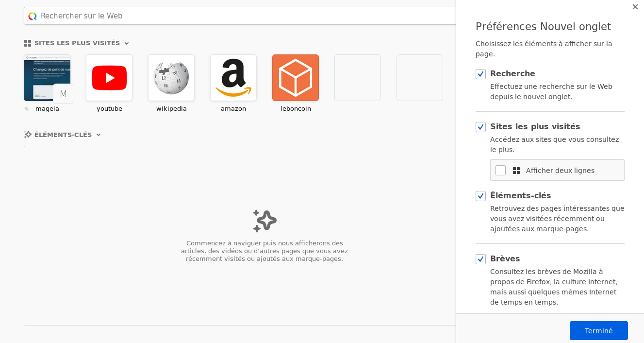This screenshot has width=644, height=343.
Task: Open the mageia site thumbnail
Action: point(47,78)
